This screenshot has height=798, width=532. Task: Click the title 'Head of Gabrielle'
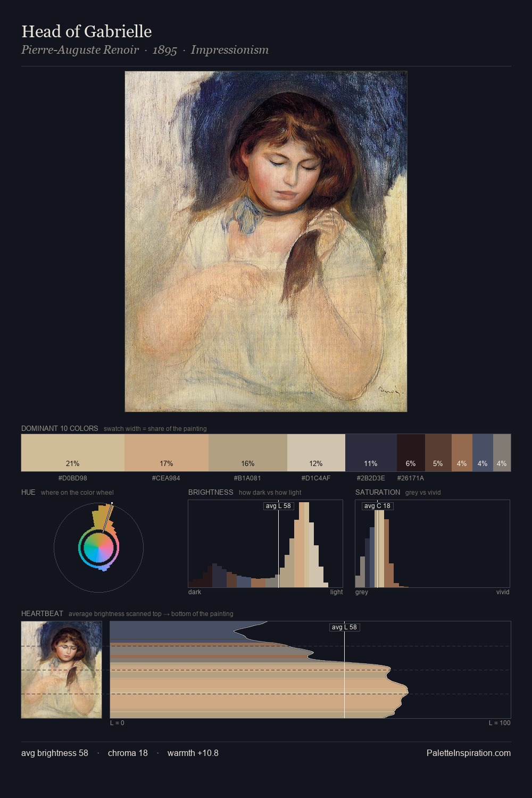pos(87,31)
